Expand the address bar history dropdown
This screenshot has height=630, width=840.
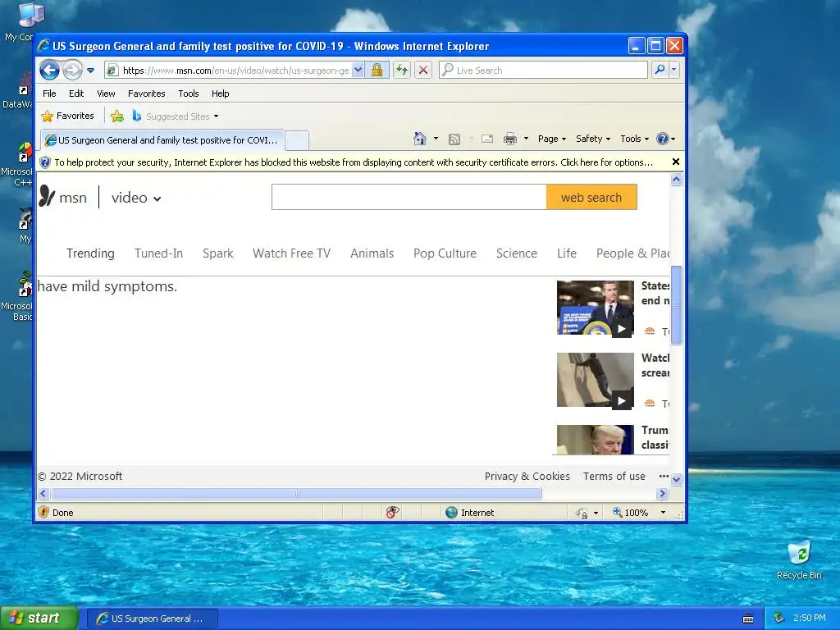point(358,71)
